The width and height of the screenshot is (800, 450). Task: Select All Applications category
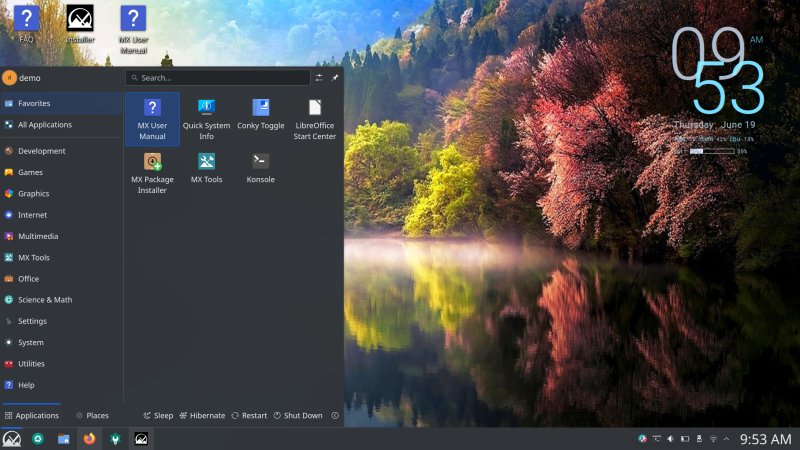coord(61,124)
